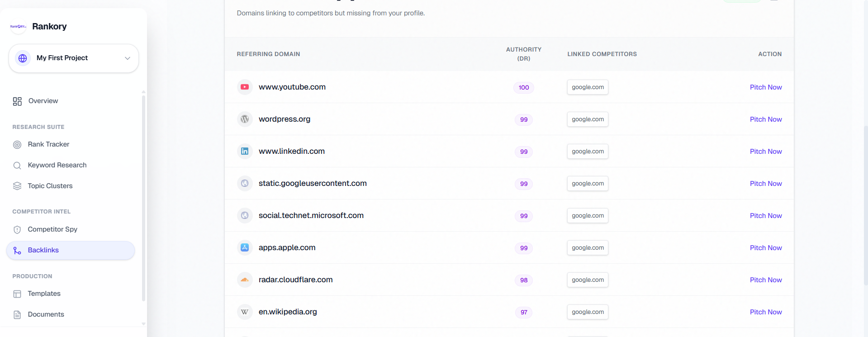Image resolution: width=868 pixels, height=337 pixels.
Task: Open the Documents section label
Action: (46, 314)
